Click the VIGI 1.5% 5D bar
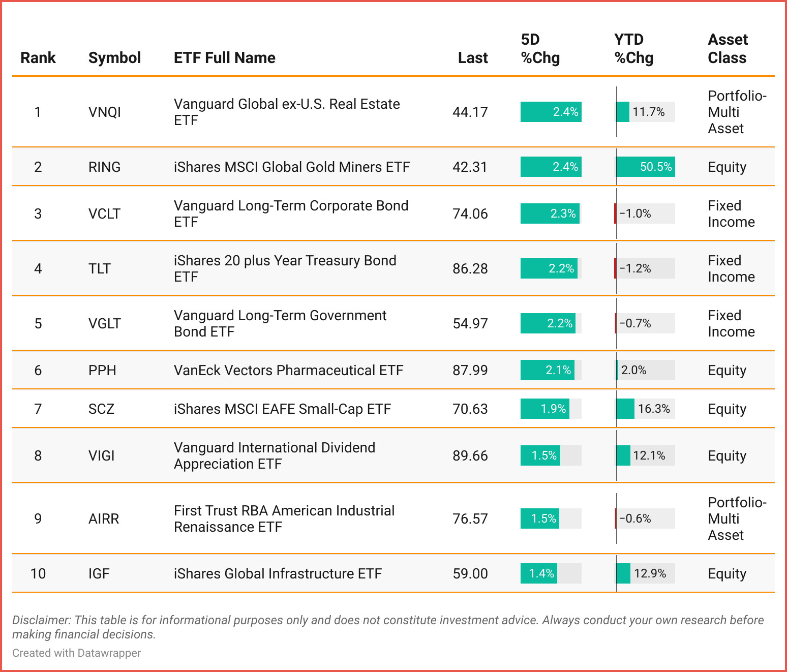 (540, 455)
